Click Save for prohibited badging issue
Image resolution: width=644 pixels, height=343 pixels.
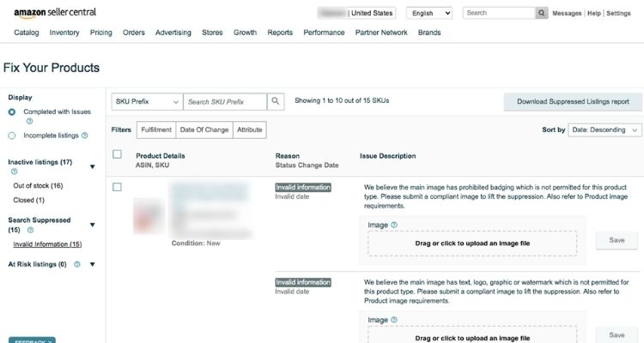click(x=617, y=240)
